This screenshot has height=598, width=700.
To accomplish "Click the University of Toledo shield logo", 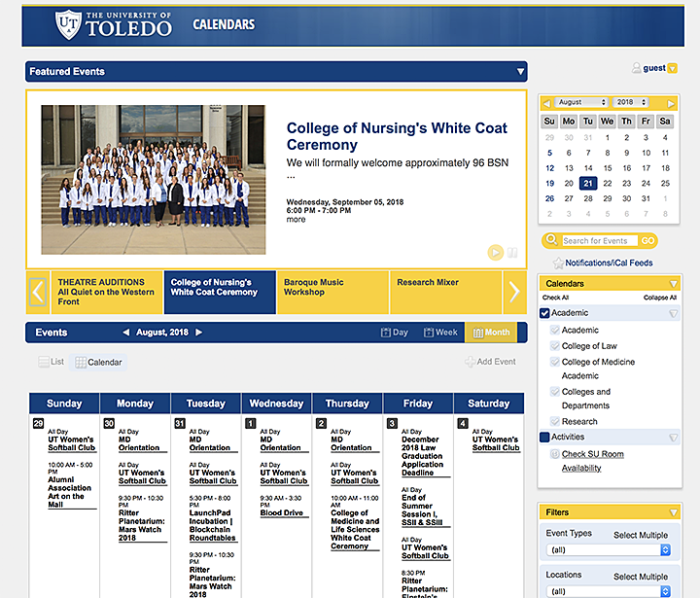I will [68, 24].
